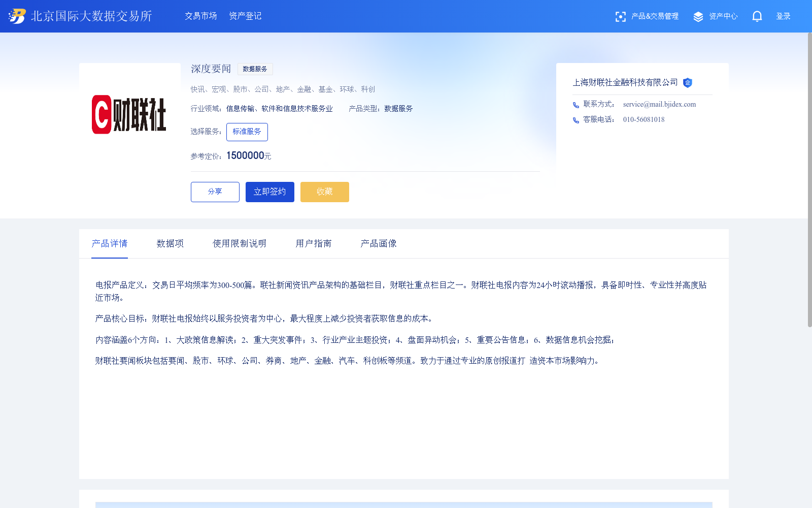The width and height of the screenshot is (812, 508).
Task: Click the 分享 button
Action: coord(215,192)
